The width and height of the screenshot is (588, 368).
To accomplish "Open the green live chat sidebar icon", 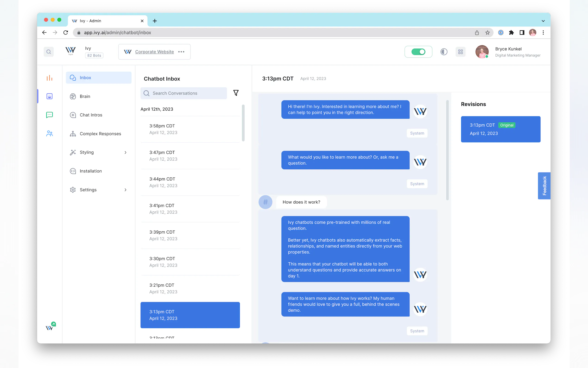I will 49,115.
